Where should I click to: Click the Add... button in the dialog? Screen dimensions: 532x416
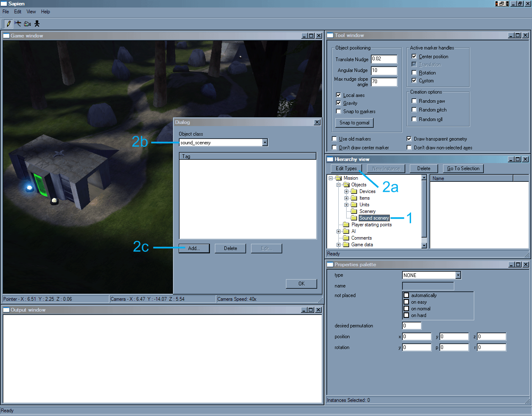pos(194,248)
